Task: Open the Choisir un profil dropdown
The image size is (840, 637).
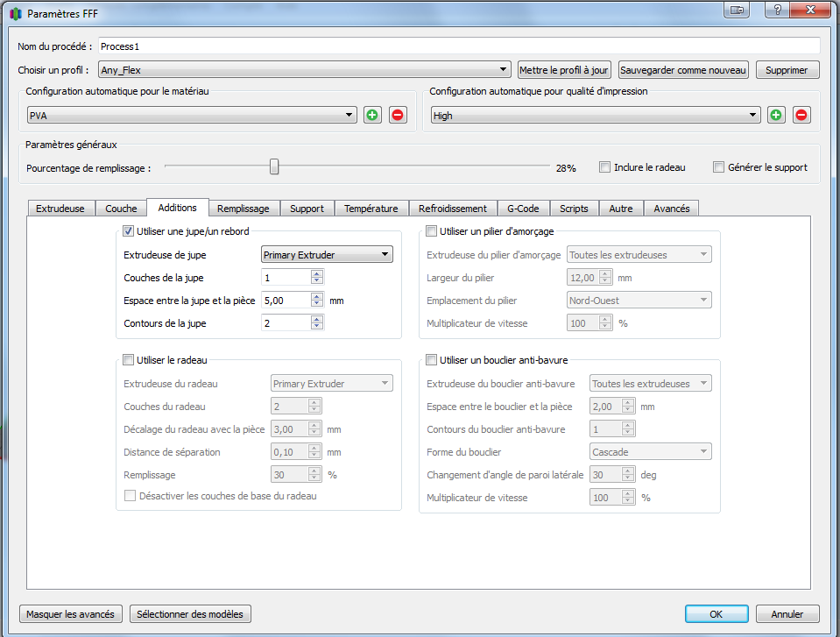Action: [304, 69]
